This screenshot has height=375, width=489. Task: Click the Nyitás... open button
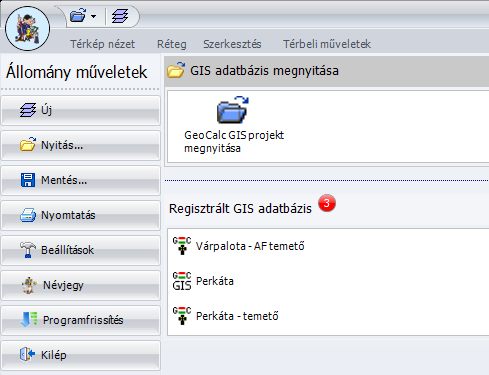point(81,145)
